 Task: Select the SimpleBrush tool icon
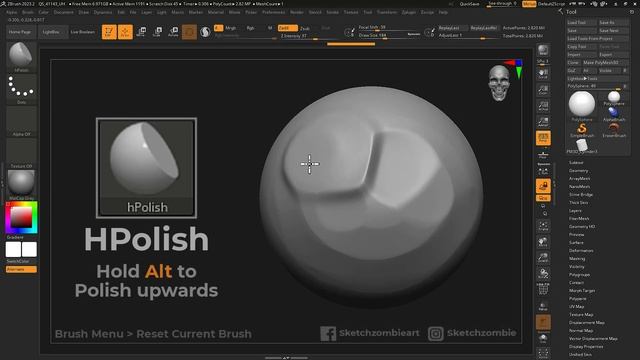coord(582,130)
